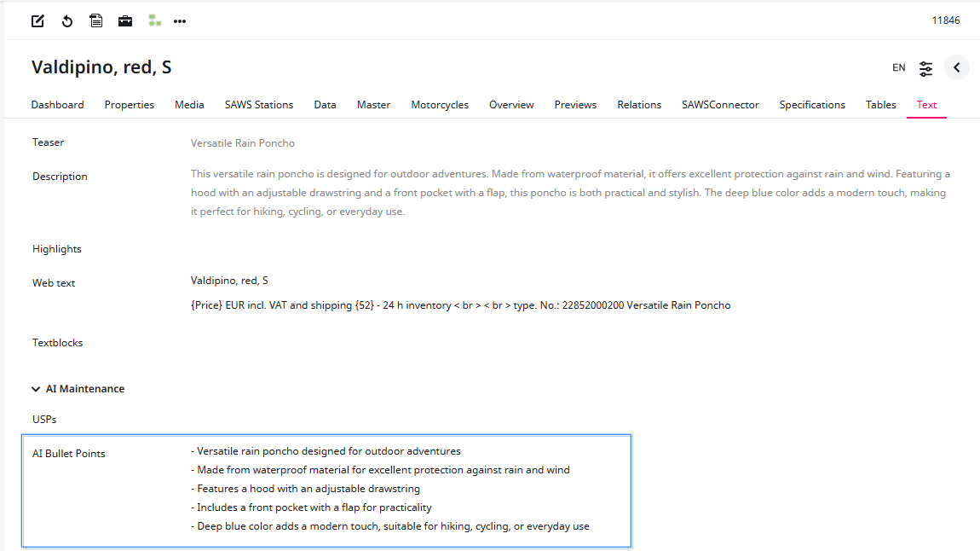
Task: Open the Relations tab
Action: coord(639,105)
